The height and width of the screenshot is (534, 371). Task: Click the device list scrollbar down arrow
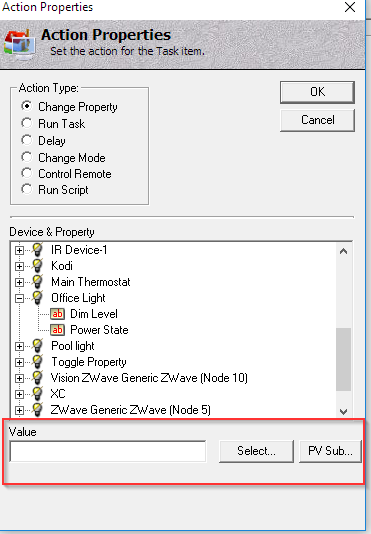pos(343,411)
